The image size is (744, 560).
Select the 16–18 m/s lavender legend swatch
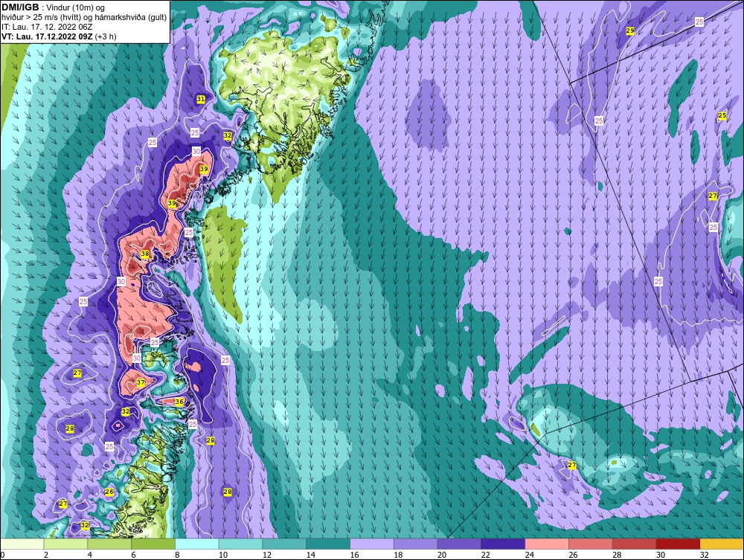tap(372, 544)
